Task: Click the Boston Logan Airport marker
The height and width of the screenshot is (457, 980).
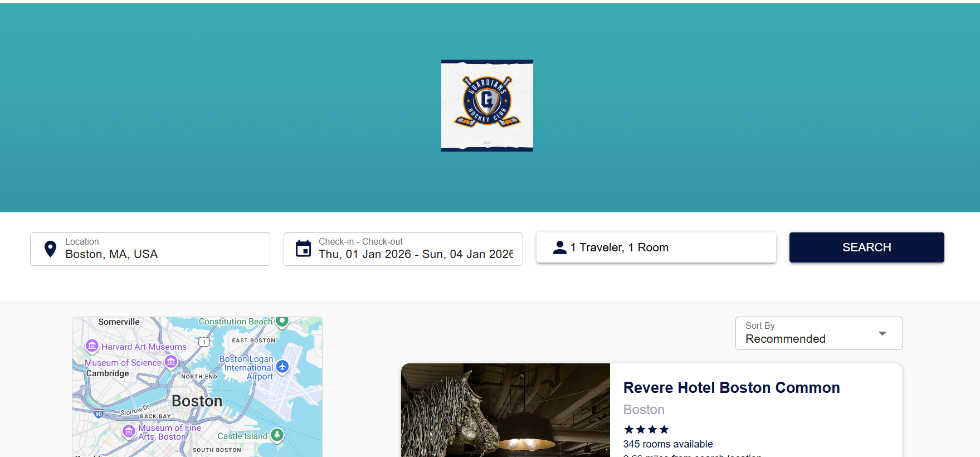Action: [x=282, y=367]
